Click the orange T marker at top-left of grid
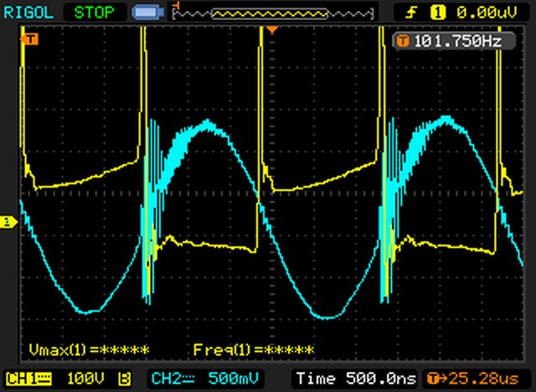Viewport: 536px width, 392px height. pyautogui.click(x=32, y=39)
